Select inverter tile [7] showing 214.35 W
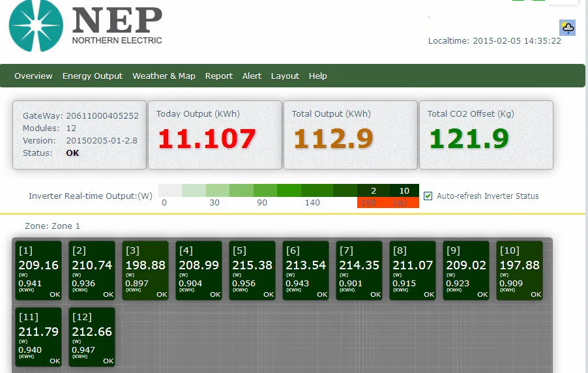The width and height of the screenshot is (588, 373). 359,271
